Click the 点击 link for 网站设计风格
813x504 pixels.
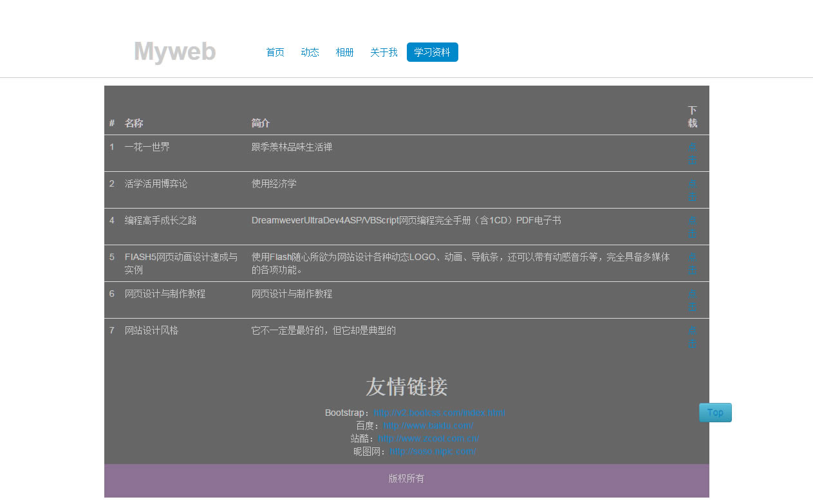click(x=693, y=337)
